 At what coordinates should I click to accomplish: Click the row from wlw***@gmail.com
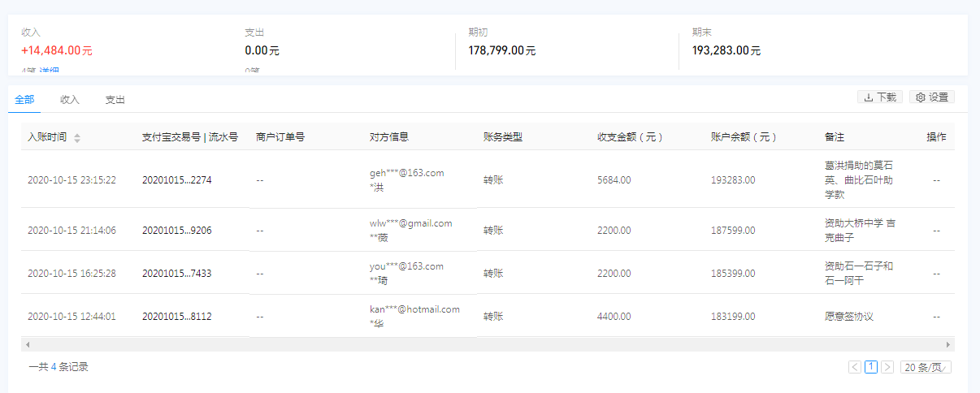pyautogui.click(x=410, y=223)
